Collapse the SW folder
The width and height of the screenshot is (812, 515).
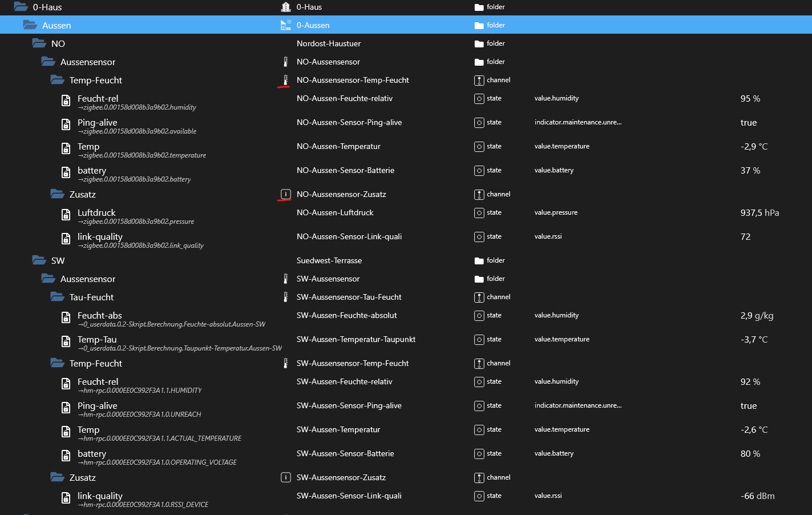pos(39,260)
